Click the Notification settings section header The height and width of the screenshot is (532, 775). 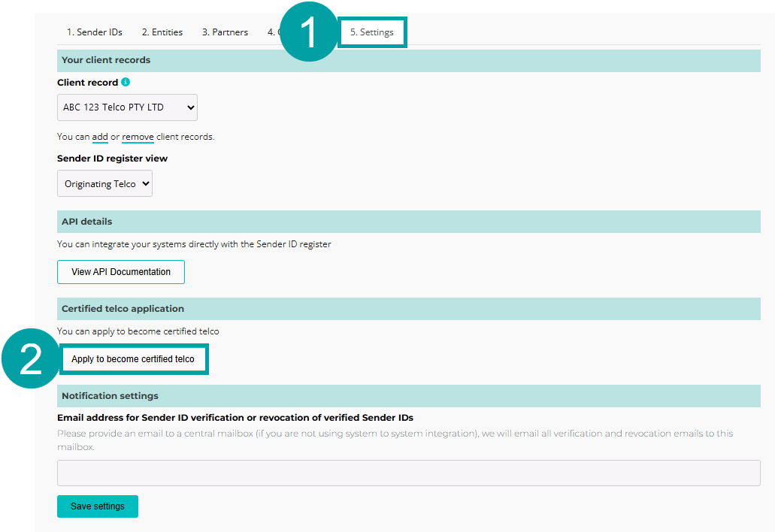click(x=110, y=395)
